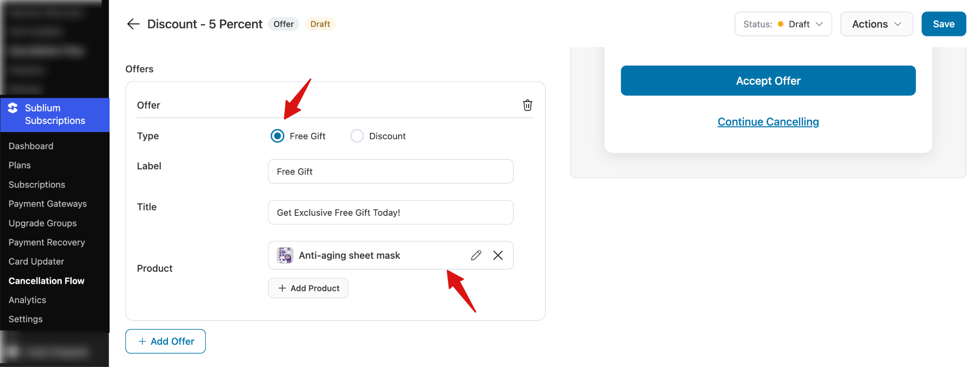The width and height of the screenshot is (980, 367).
Task: Remove the Anti-aging sheet mask product
Action: [498, 256]
